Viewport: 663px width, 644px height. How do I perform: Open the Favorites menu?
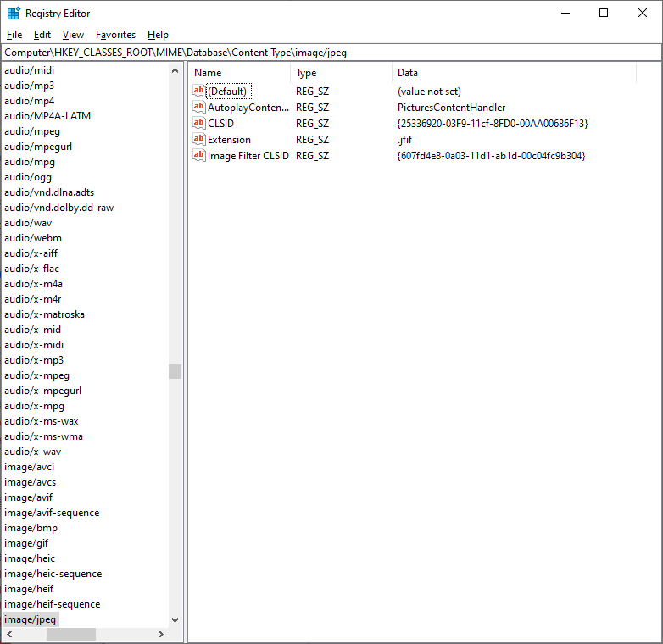pyautogui.click(x=115, y=35)
